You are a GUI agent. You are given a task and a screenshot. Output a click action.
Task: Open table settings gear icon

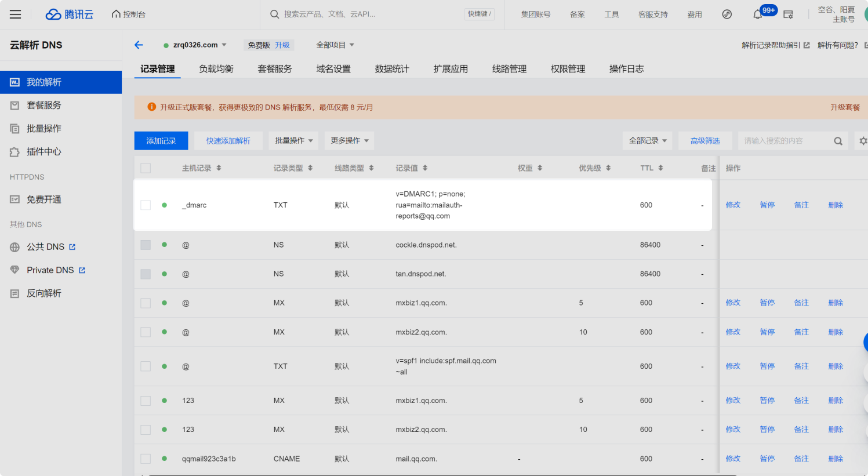coord(863,141)
